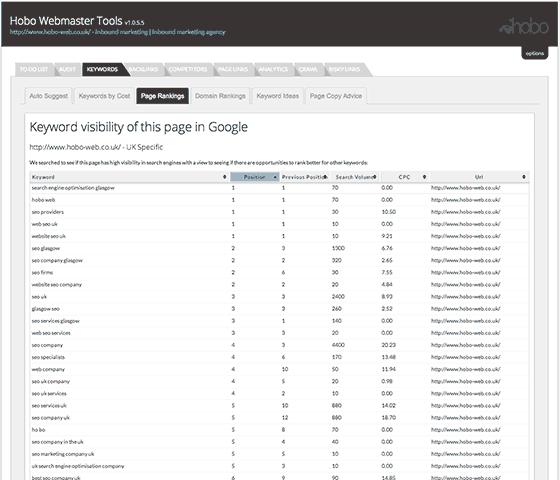Sort by Previous Position column

pyautogui.click(x=305, y=177)
